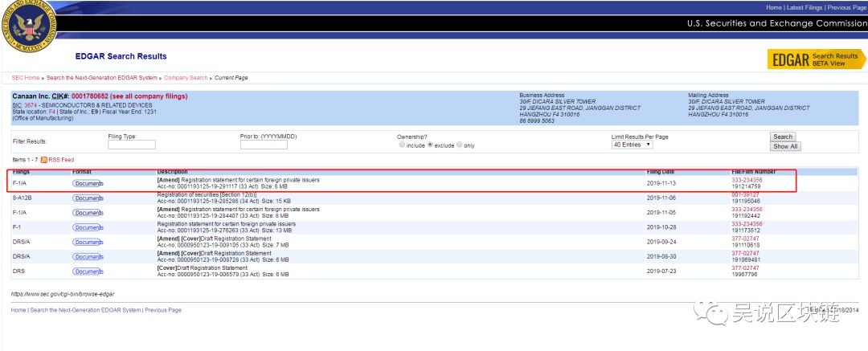
Task: Click footer Previous Page link
Action: tap(163, 311)
